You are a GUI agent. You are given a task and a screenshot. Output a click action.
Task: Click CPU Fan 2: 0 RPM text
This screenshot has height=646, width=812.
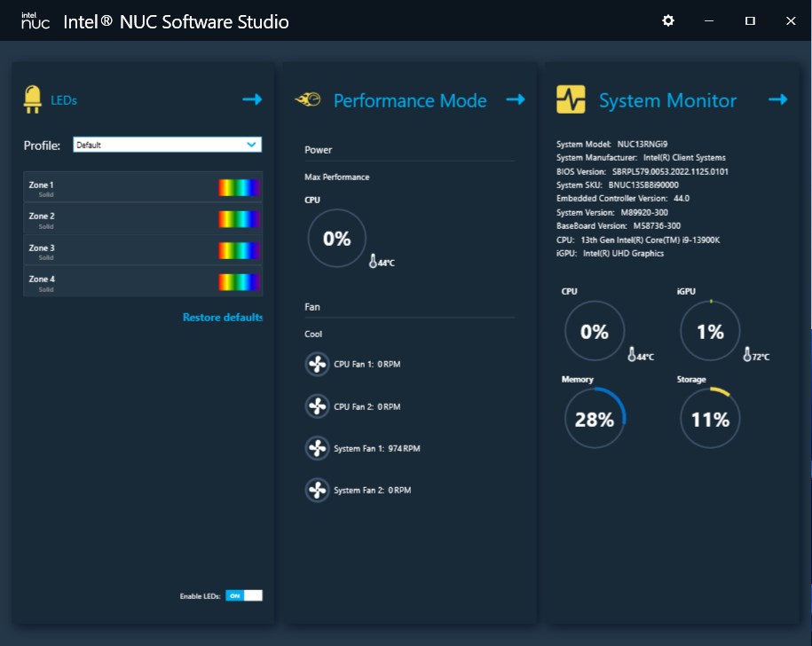coord(367,406)
